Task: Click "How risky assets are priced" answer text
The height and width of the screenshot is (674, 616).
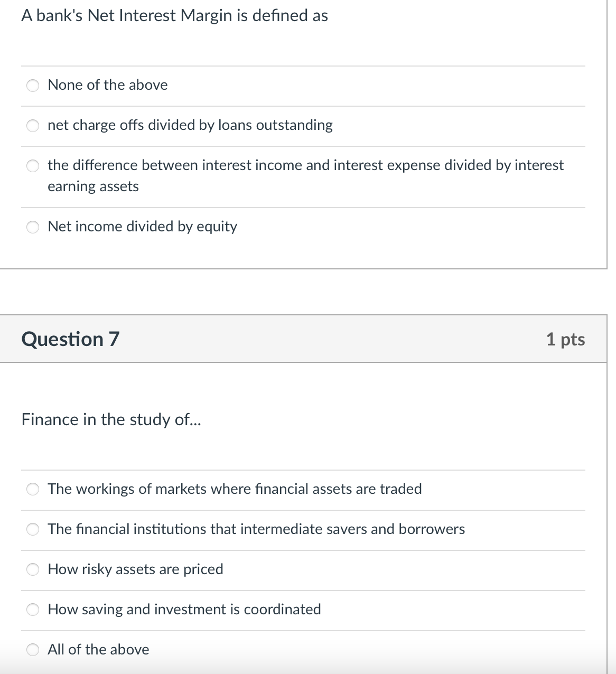Action: (135, 569)
